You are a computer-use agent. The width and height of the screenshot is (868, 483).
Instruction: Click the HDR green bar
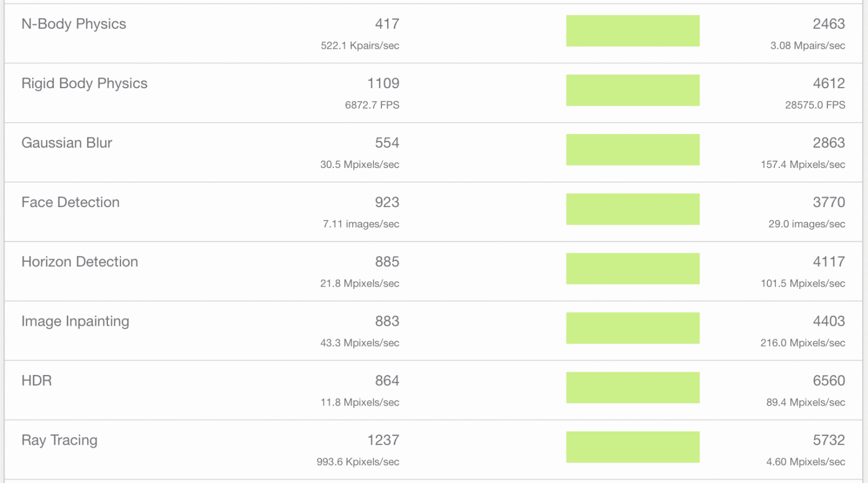[x=633, y=387]
